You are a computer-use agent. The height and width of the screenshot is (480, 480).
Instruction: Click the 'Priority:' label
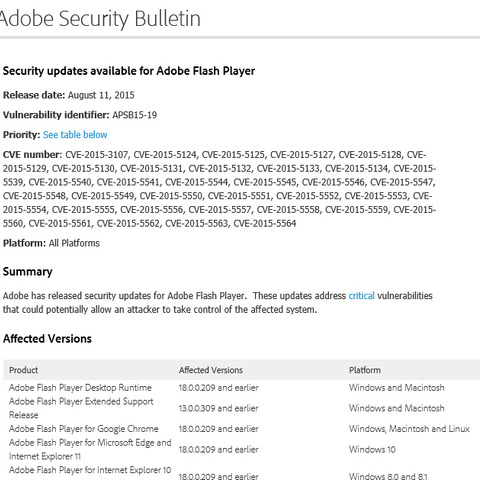(x=22, y=135)
